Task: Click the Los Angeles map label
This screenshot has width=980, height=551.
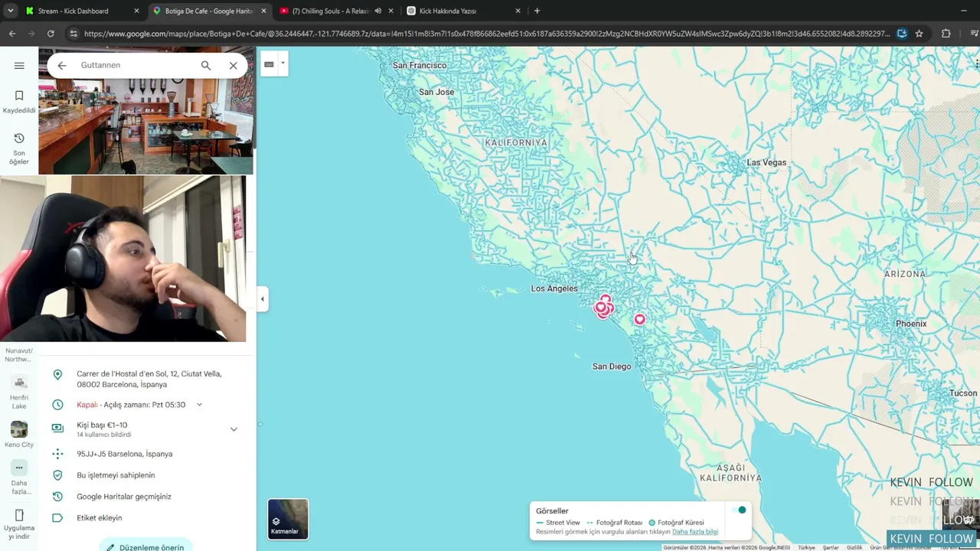Action: pos(554,289)
